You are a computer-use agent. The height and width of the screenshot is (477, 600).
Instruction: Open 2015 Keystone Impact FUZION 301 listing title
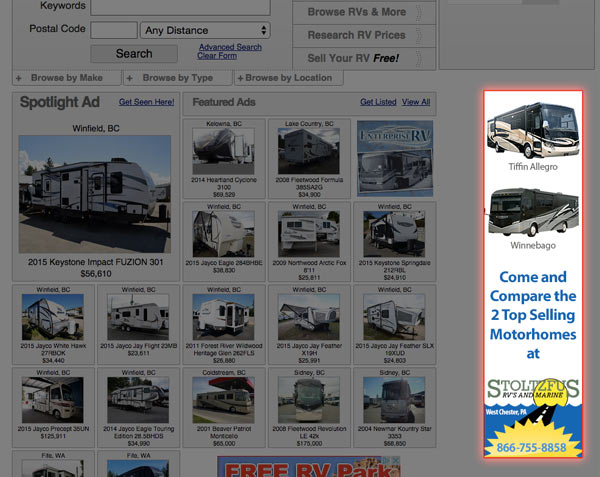tap(96, 262)
